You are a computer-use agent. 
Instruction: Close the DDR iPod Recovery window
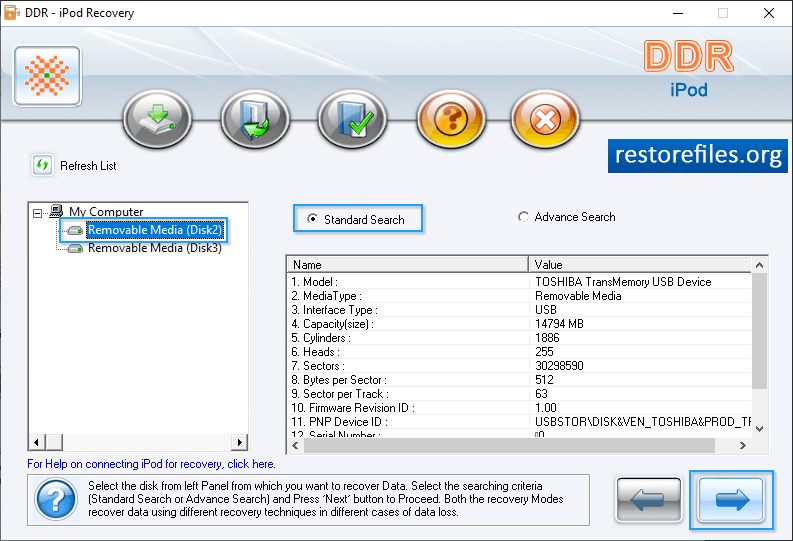click(x=769, y=13)
